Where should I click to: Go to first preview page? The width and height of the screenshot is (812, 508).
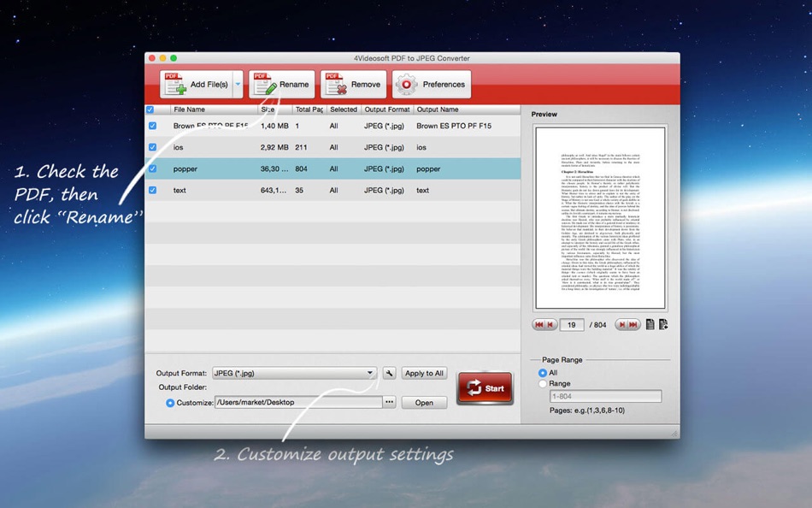click(x=538, y=324)
